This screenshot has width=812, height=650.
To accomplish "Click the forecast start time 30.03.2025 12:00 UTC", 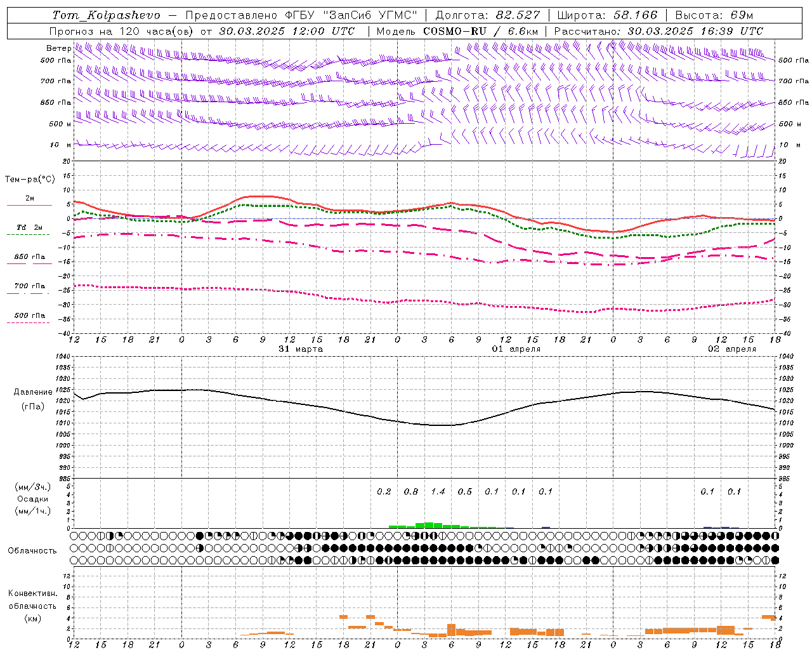I will 287,31.
